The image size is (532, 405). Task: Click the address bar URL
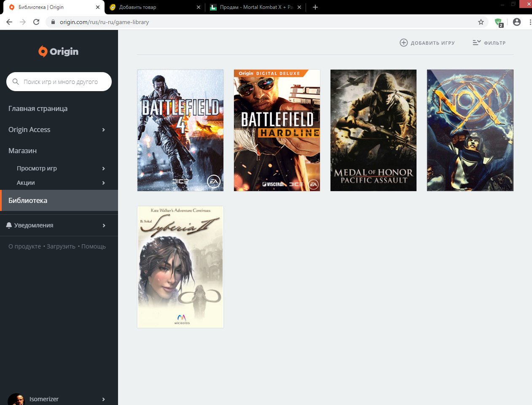[x=104, y=22]
